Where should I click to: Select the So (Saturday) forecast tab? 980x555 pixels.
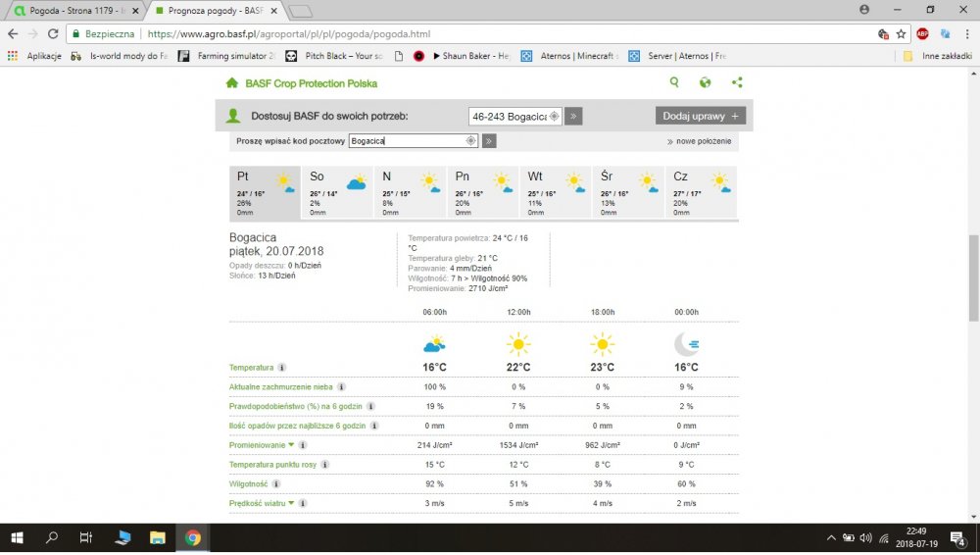pyautogui.click(x=337, y=193)
